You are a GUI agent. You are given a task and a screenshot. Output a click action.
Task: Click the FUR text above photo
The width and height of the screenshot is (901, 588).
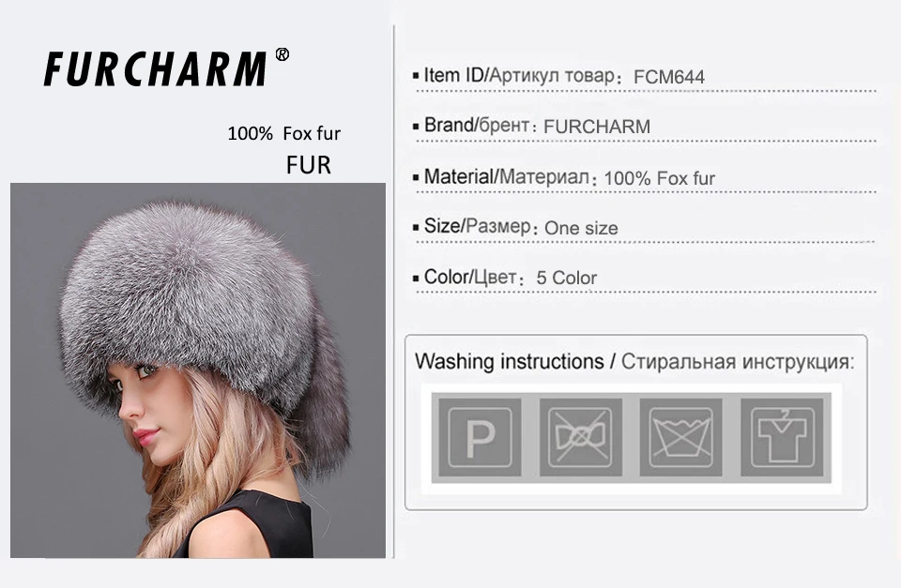[x=309, y=165]
